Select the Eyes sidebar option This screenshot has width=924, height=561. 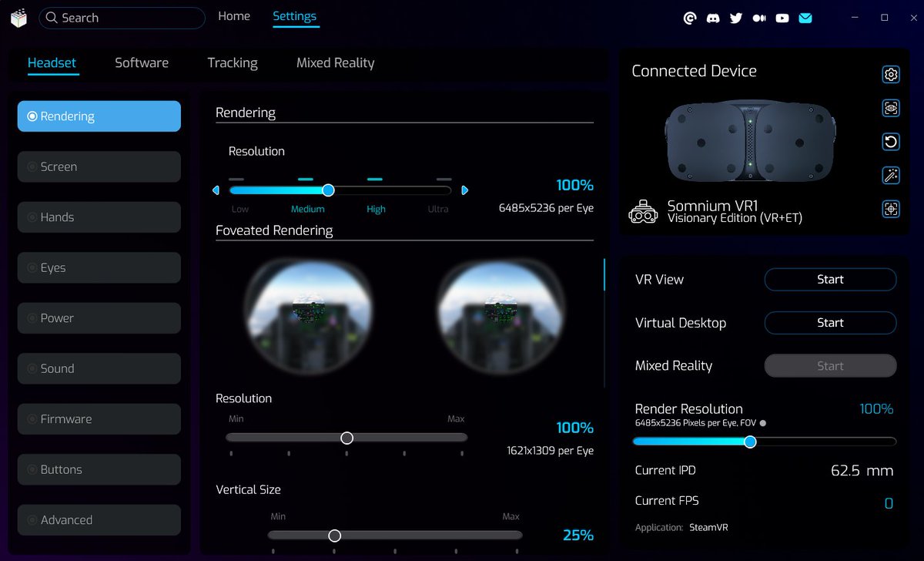pos(99,267)
